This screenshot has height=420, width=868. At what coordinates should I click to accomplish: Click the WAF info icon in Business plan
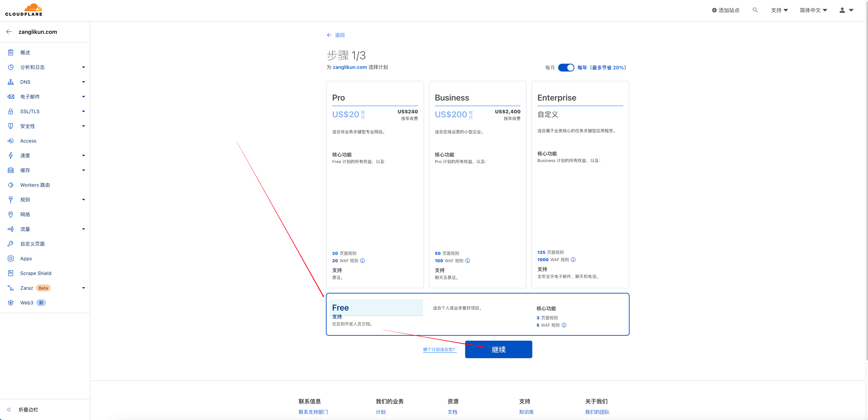467,261
